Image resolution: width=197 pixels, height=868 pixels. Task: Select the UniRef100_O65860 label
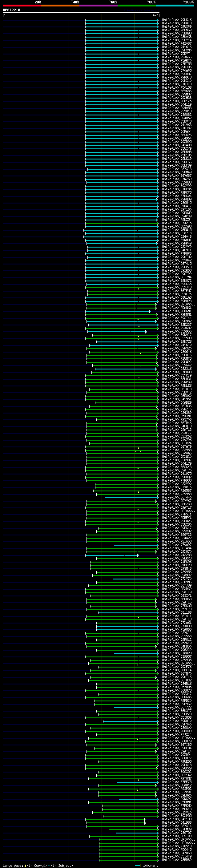click(x=177, y=396)
